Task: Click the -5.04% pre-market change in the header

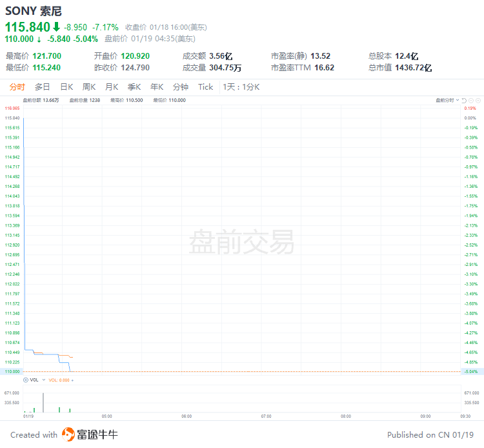Action: click(x=85, y=39)
